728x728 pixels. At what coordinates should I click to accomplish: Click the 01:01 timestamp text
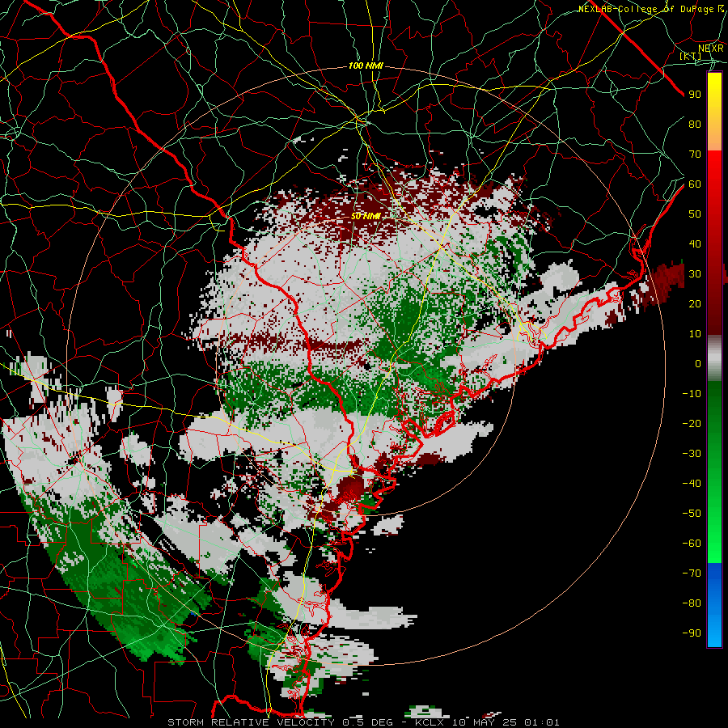(542, 722)
